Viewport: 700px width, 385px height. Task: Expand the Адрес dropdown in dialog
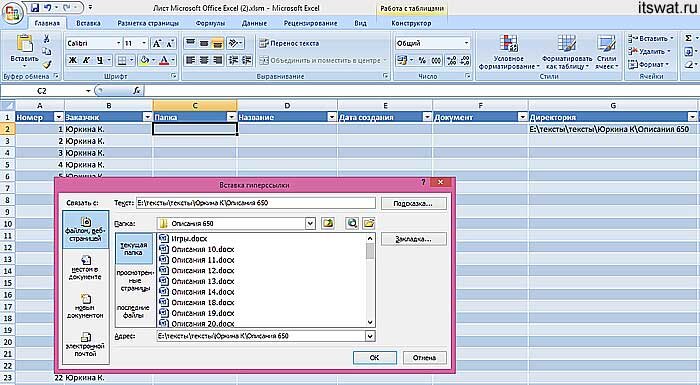(370, 336)
